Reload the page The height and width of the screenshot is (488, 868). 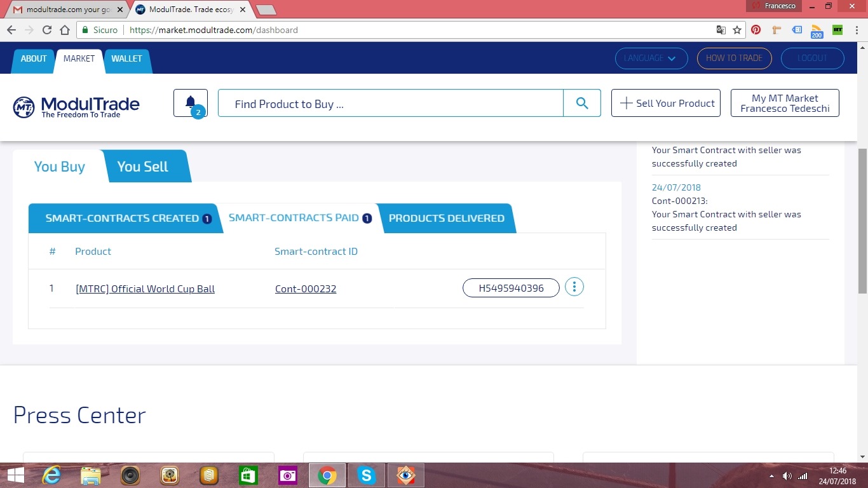coord(47,30)
